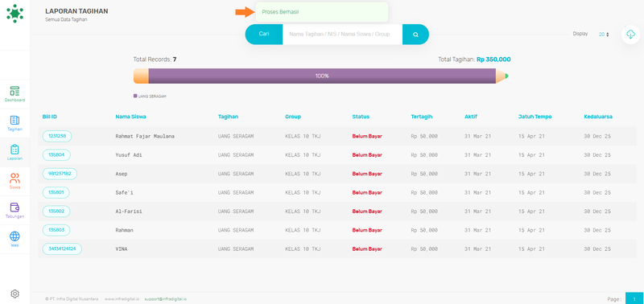Click Total Tagihan Rp 350,000 value

pos(493,60)
